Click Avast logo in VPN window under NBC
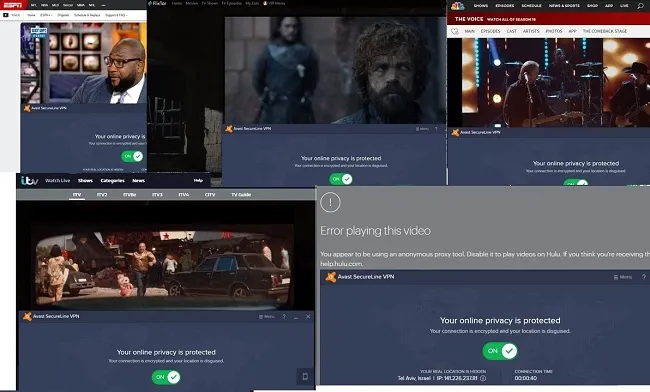 pos(455,133)
